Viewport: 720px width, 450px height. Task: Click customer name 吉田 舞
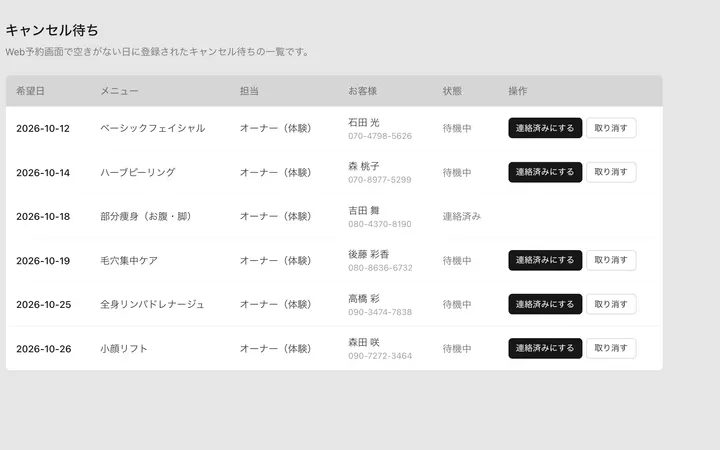(364, 211)
